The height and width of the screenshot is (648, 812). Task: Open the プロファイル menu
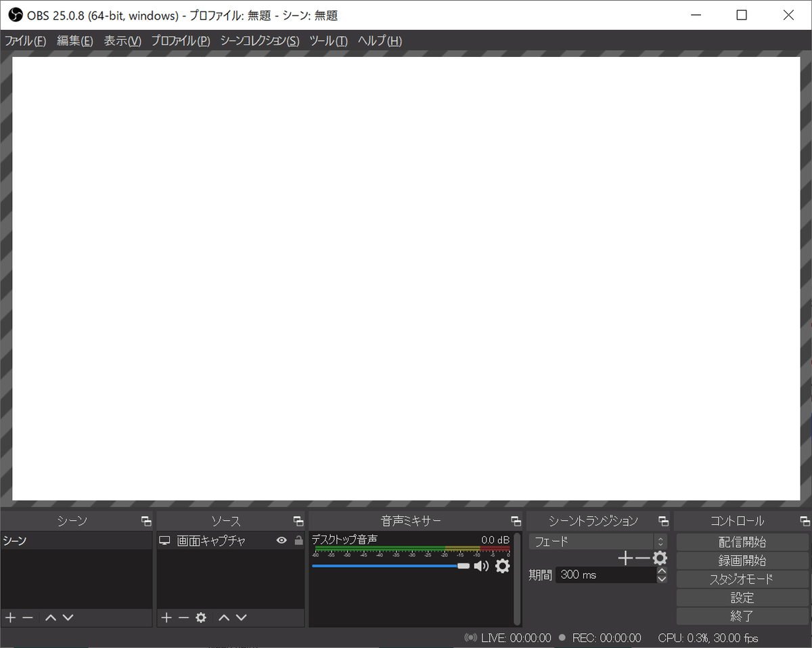(x=180, y=41)
